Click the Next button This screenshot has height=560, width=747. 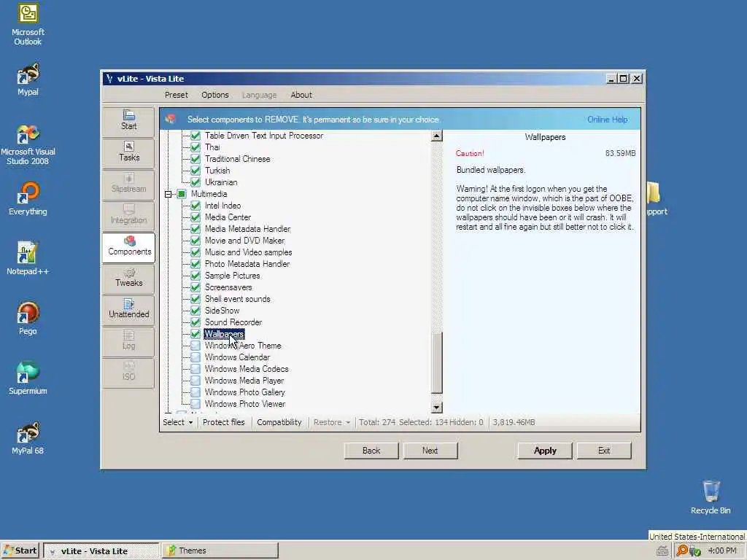pos(430,451)
